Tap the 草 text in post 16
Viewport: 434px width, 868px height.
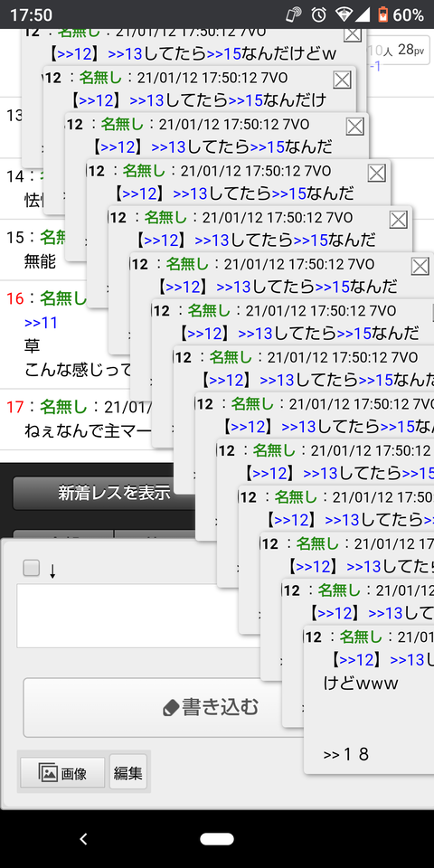[x=33, y=346]
